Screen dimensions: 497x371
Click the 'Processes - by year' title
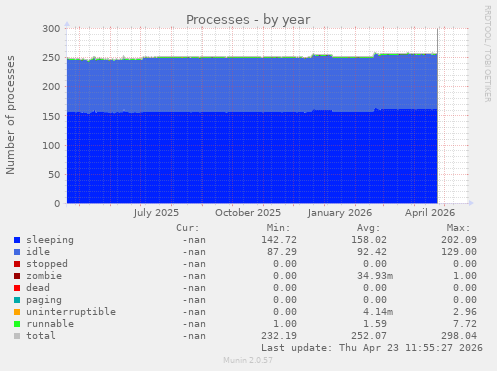click(248, 20)
